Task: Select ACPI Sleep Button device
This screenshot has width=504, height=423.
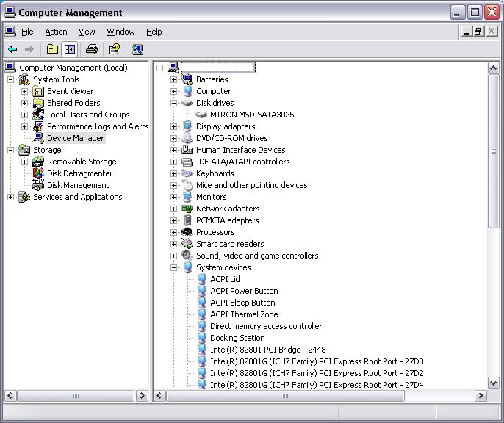Action: click(x=242, y=303)
